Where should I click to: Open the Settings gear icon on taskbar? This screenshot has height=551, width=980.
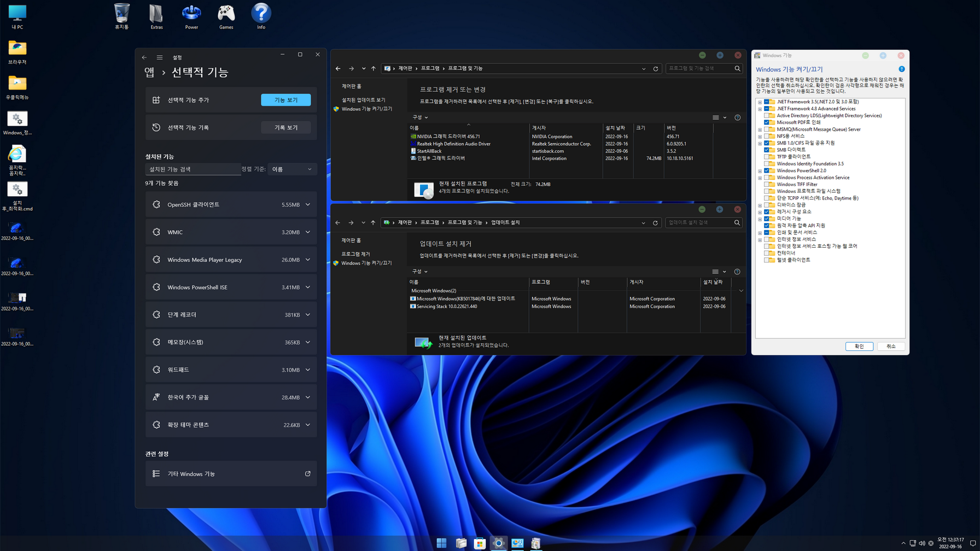(x=499, y=543)
